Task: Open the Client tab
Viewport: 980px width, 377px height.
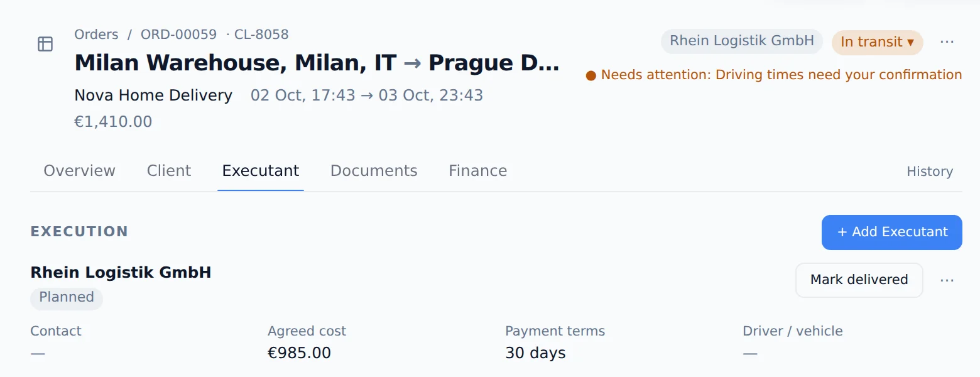Action: pos(169,171)
